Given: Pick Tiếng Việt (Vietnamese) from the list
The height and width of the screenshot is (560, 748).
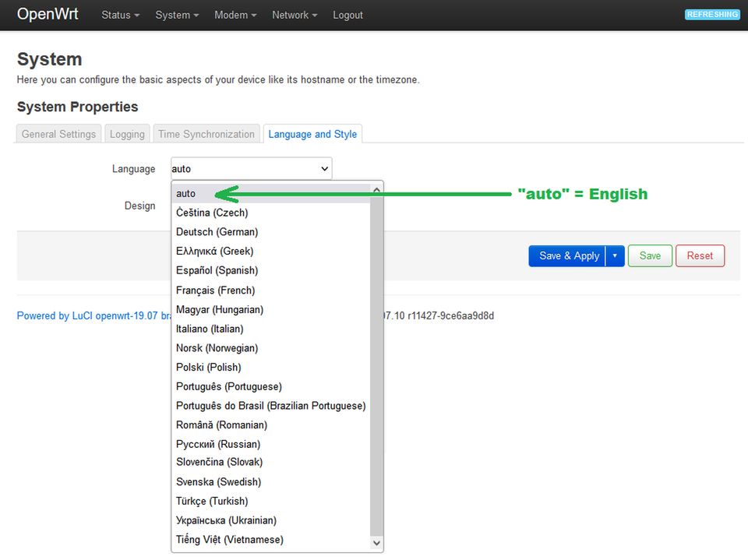Looking at the screenshot, I should pos(229,539).
